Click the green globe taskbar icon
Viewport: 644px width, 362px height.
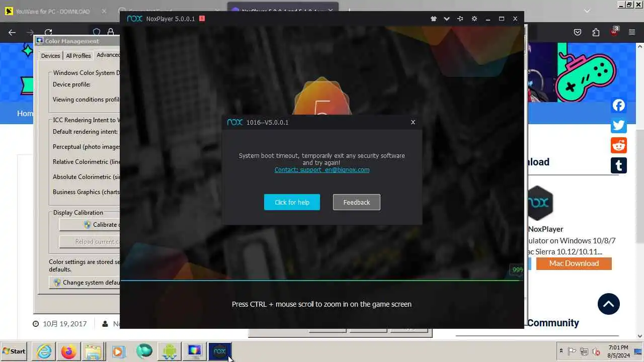coord(144,351)
